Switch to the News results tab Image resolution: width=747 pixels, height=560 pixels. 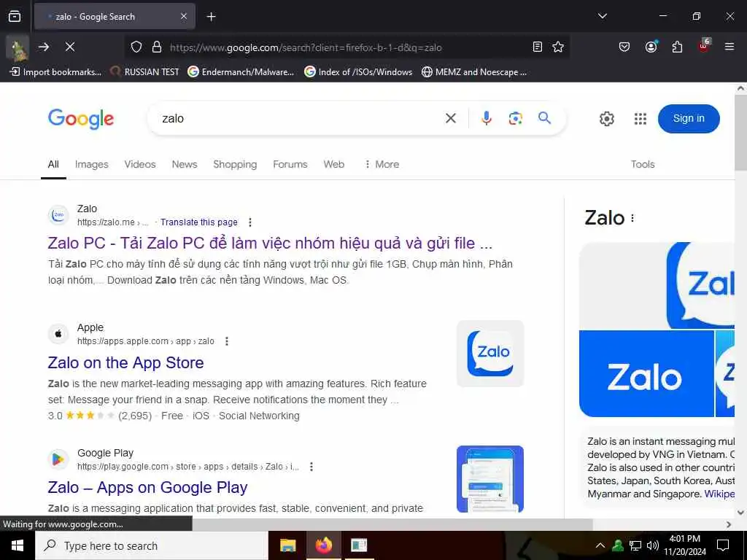tap(185, 164)
